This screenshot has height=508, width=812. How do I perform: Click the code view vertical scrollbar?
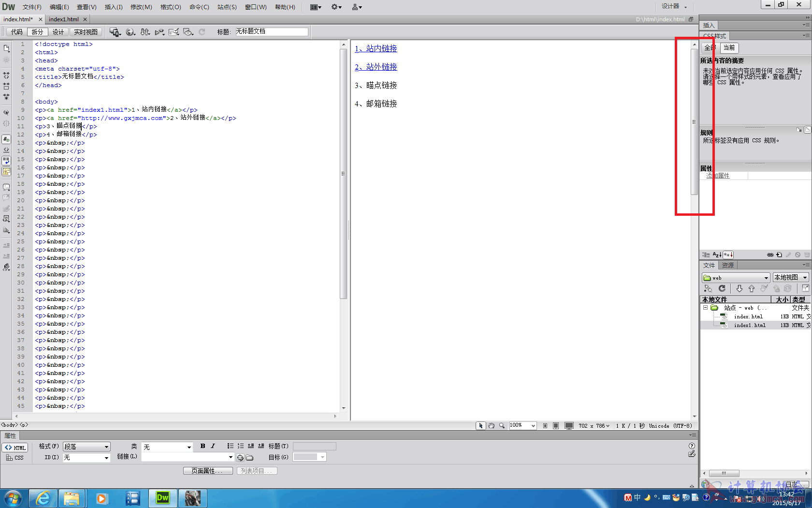tap(344, 174)
